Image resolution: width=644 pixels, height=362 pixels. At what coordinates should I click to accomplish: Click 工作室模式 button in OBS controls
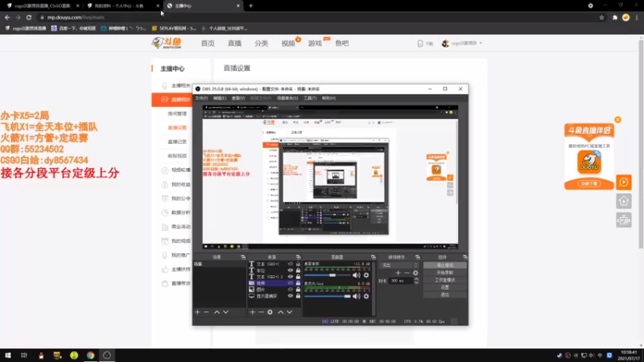click(445, 280)
